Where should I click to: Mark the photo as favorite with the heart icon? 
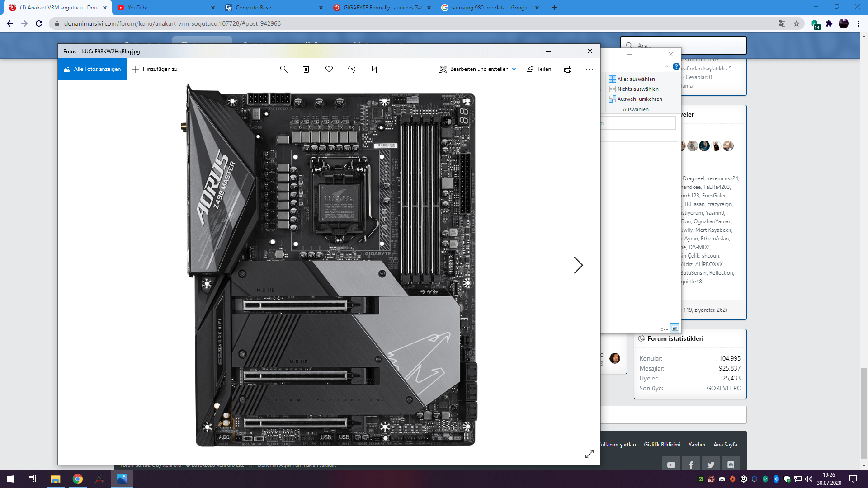329,69
